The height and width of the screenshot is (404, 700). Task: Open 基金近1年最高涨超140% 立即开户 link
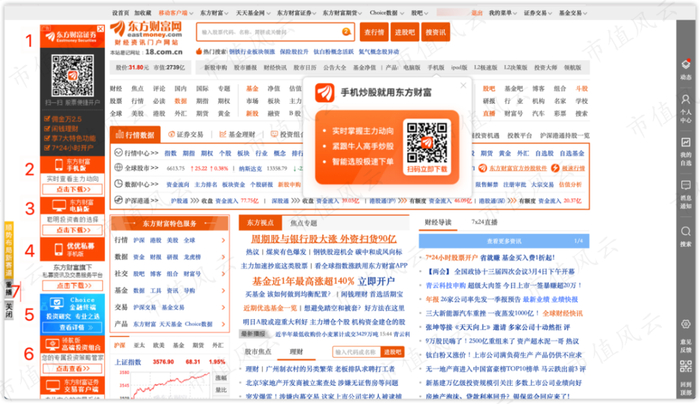click(x=324, y=281)
